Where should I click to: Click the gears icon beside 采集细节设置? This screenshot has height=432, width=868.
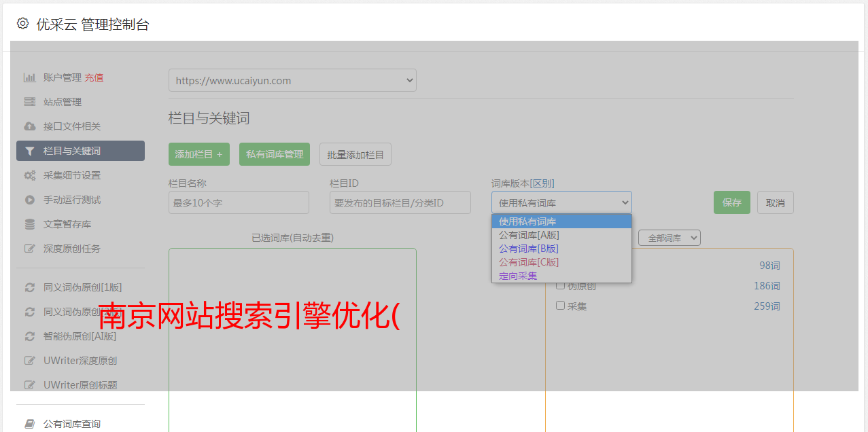pyautogui.click(x=29, y=175)
